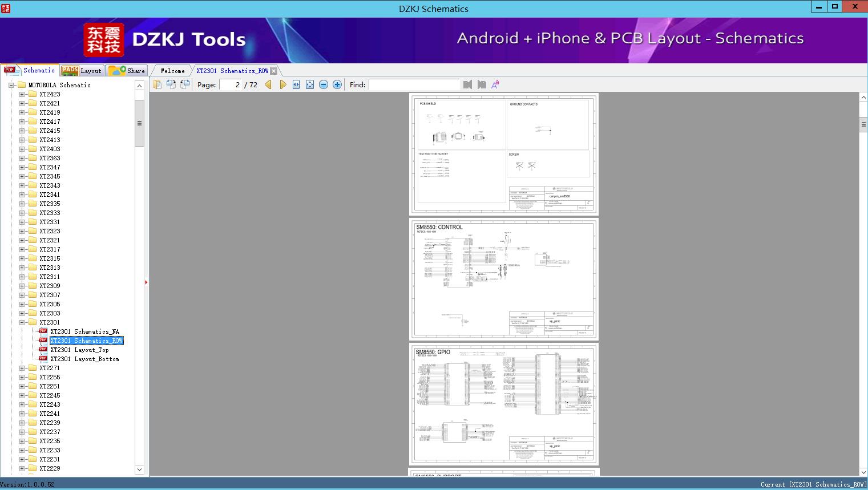
Task: Zoom in with the plus icon
Action: [337, 84]
